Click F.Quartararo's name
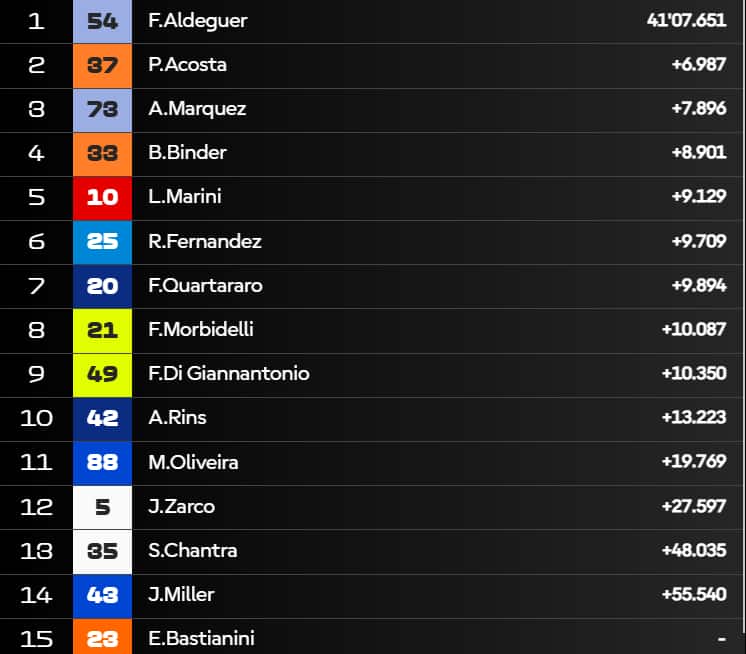The width and height of the screenshot is (746, 654). [206, 285]
